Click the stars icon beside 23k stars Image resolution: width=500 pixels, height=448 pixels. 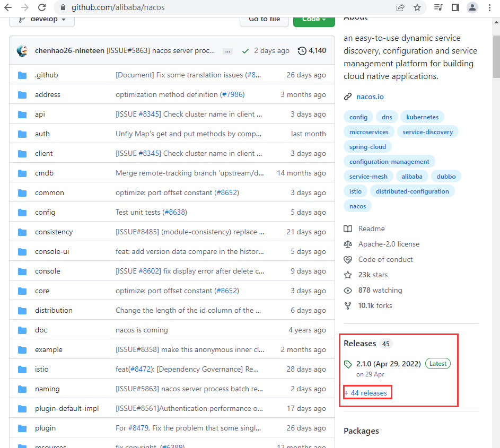pos(348,275)
